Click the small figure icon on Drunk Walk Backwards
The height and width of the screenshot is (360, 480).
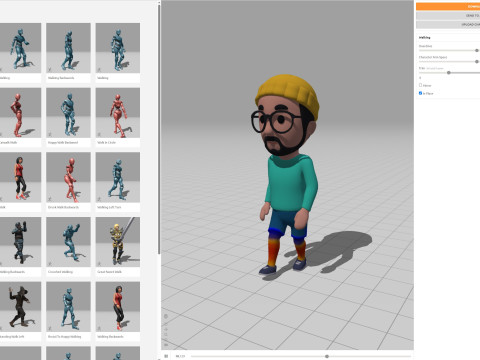coord(50,199)
